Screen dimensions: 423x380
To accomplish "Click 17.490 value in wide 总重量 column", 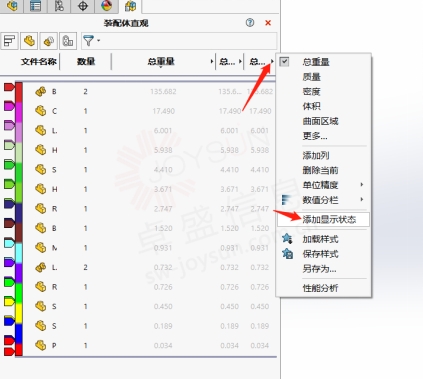I will 164,111.
